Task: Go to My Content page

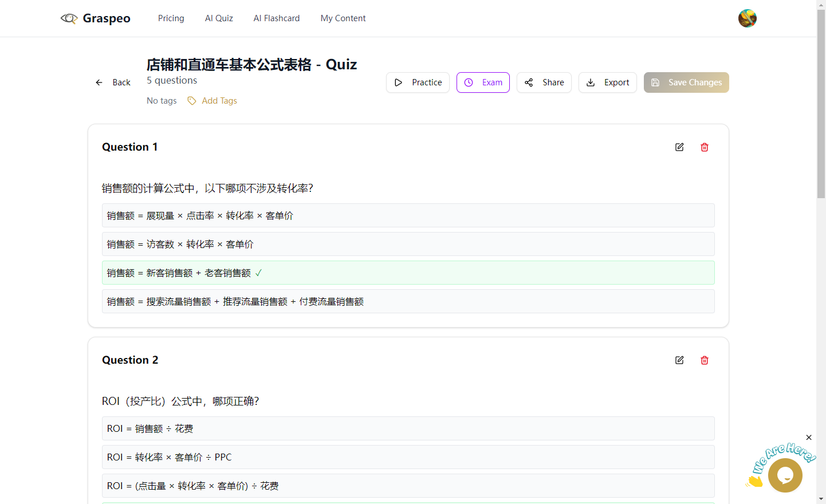Action: [343, 18]
